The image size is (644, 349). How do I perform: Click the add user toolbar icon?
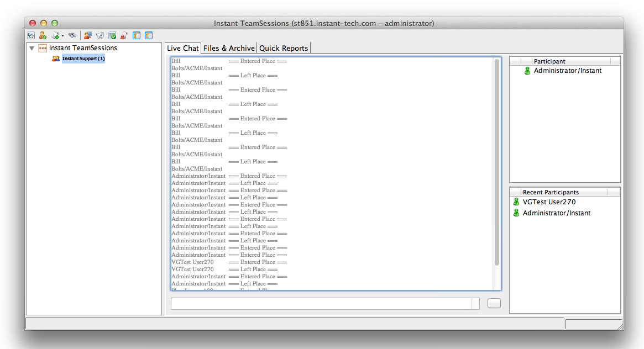(43, 36)
